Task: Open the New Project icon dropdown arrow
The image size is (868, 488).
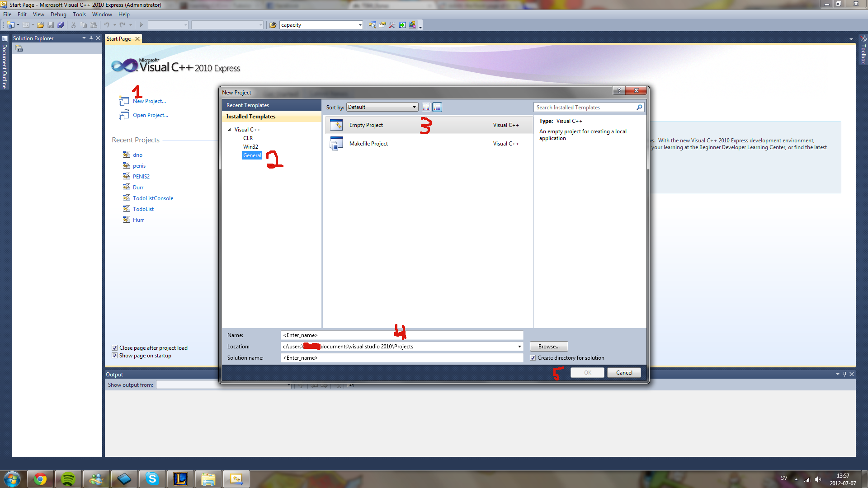Action: click(x=18, y=25)
